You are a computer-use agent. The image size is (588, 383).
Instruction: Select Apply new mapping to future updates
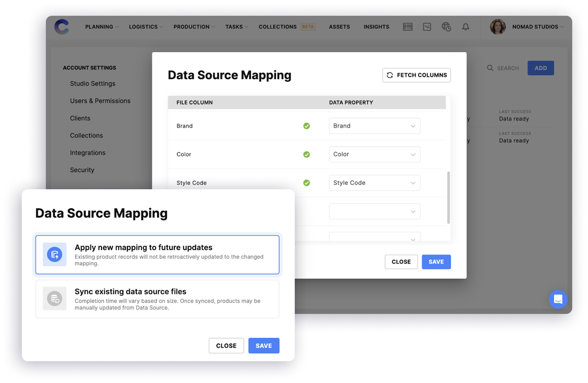158,255
